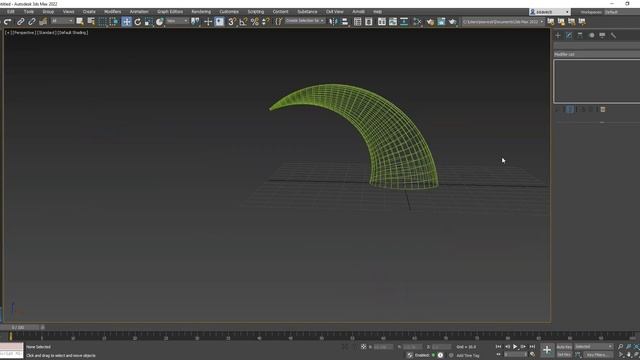Switch to the Motion command panel tab
The image size is (640, 360).
(591, 36)
